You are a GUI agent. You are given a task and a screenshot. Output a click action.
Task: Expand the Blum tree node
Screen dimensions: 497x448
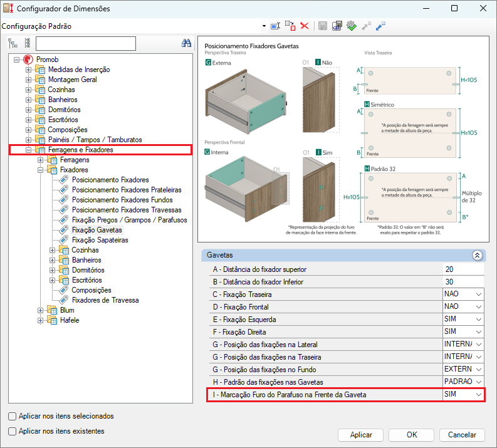point(41,310)
